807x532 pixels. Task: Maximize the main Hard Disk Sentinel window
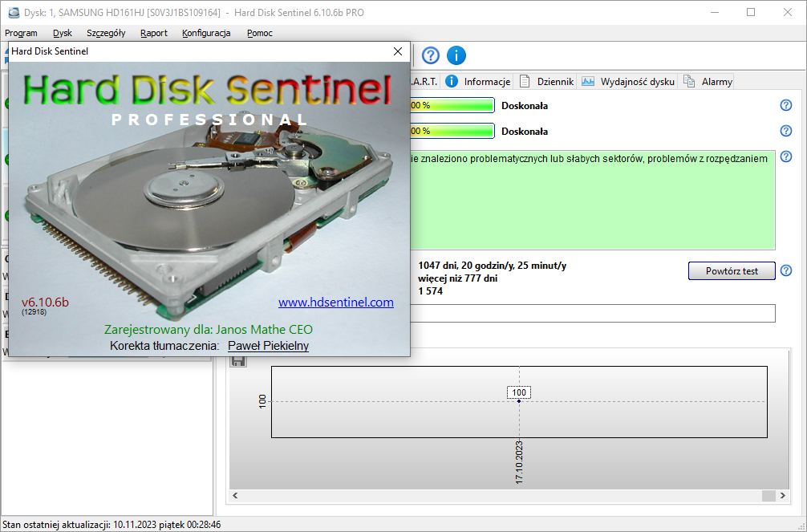[x=751, y=12]
